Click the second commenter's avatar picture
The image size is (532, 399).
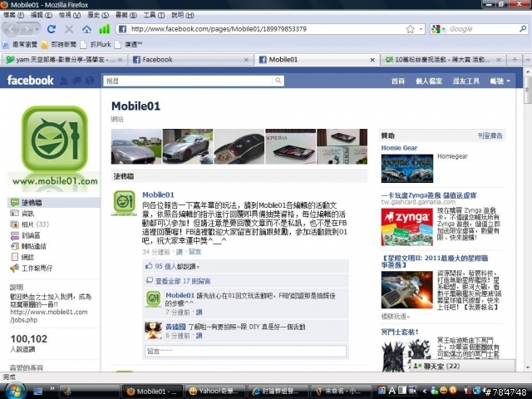coord(153,331)
